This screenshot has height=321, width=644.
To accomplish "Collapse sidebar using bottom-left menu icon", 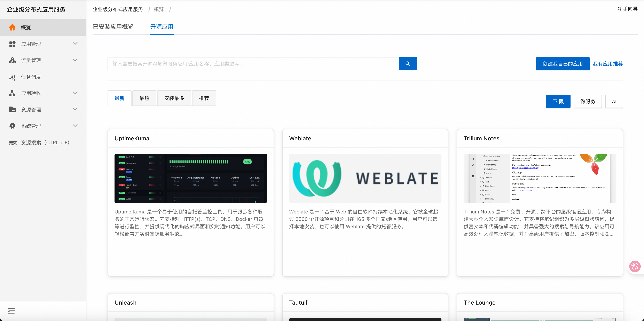I will 11,311.
